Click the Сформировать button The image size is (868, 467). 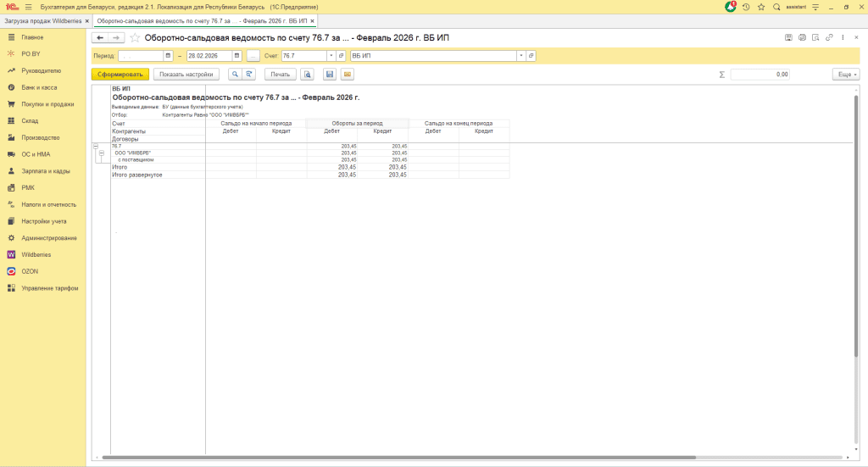(120, 75)
